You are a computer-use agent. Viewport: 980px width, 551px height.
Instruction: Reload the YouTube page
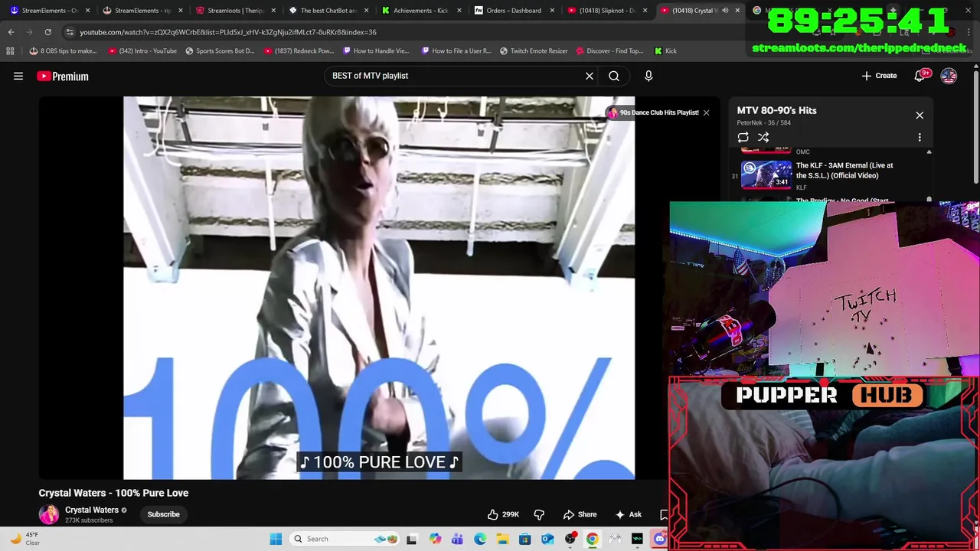click(x=47, y=32)
